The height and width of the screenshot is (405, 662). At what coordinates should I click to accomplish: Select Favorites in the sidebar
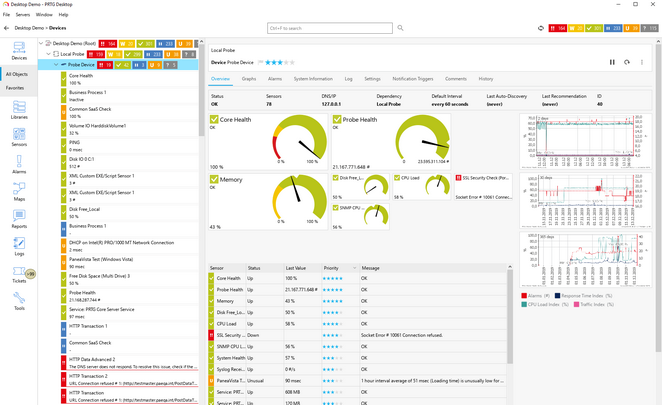coord(15,88)
